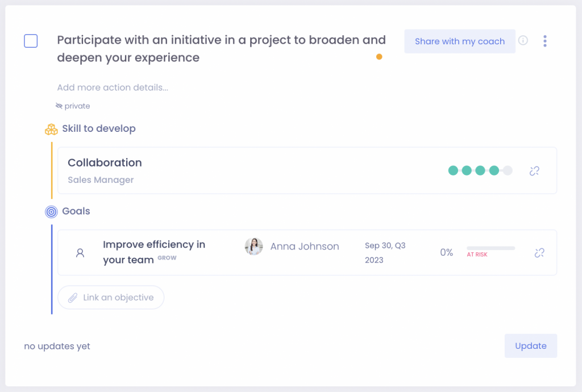The width and height of the screenshot is (582, 392).
Task: Open the three-dot options menu
Action: (544, 40)
